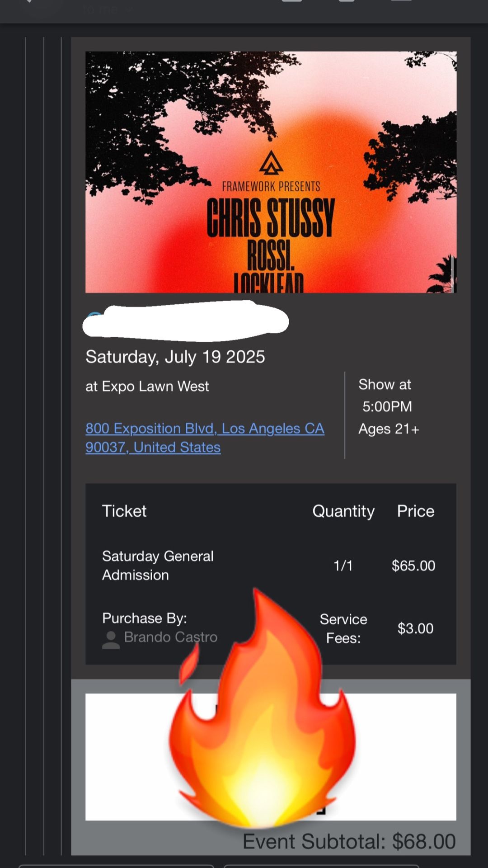The width and height of the screenshot is (488, 868).
Task: Click the person icon beside Brando Castro
Action: click(111, 639)
